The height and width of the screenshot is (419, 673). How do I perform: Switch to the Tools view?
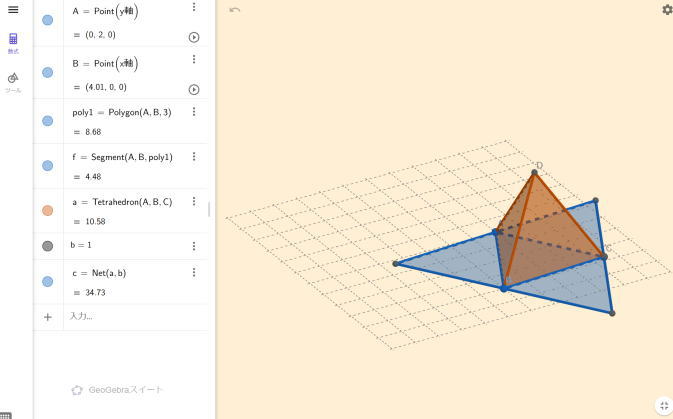13,82
